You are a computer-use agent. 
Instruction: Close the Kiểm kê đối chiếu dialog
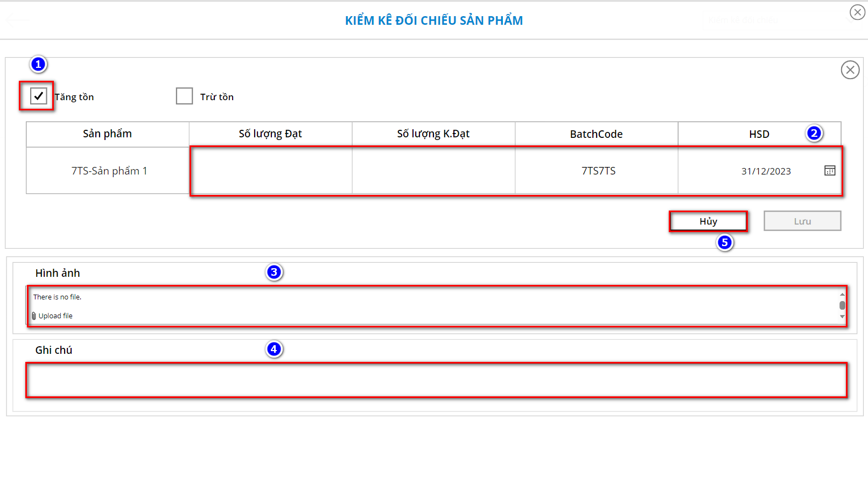[858, 12]
